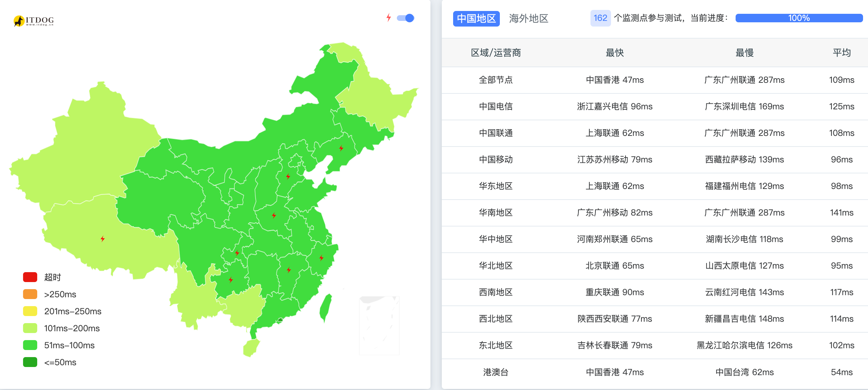Click the lightning marker in Jiangxi
Viewport: 868px width, 390px height.
pos(289,270)
